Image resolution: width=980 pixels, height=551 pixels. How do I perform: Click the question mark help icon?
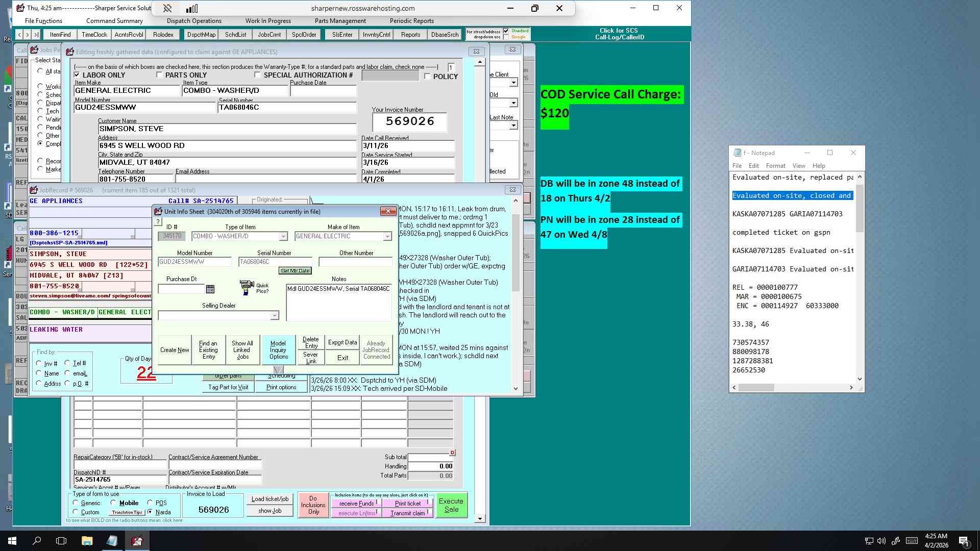coord(158,222)
